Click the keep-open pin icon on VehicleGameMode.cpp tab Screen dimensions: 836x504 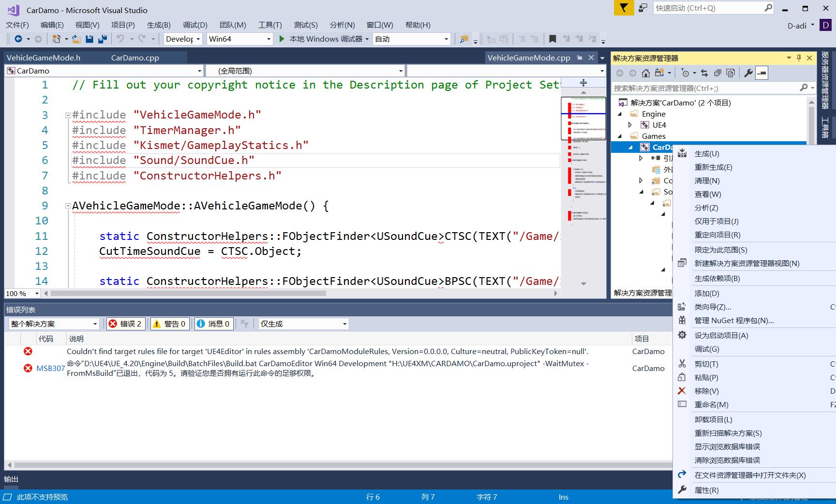(x=580, y=58)
